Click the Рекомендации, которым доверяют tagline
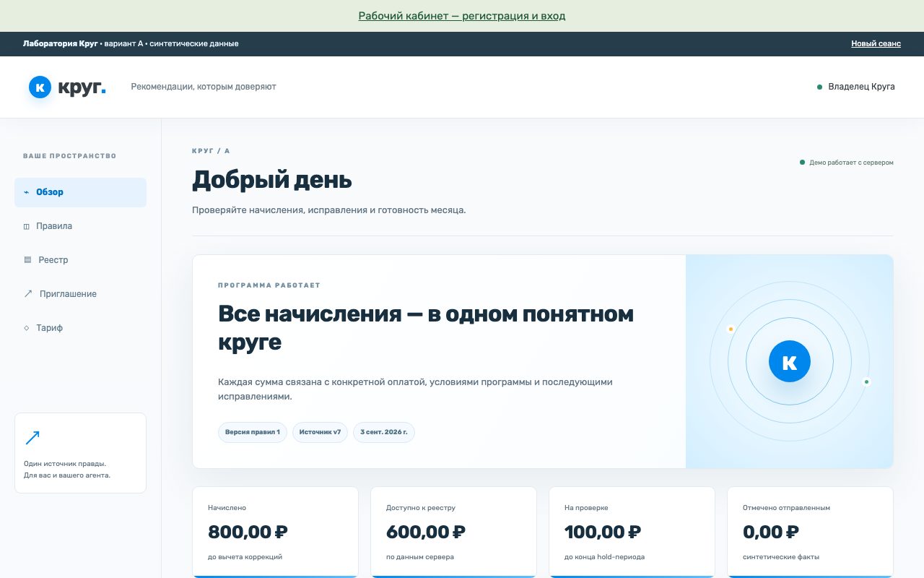Image resolution: width=924 pixels, height=578 pixels. (x=204, y=87)
